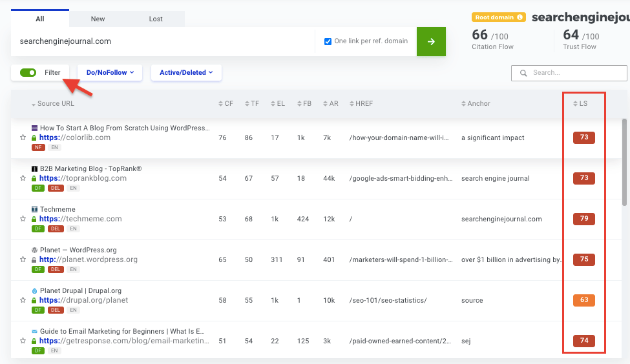Sort by CF column
Viewport: 630px width, 364px height.
(x=226, y=103)
